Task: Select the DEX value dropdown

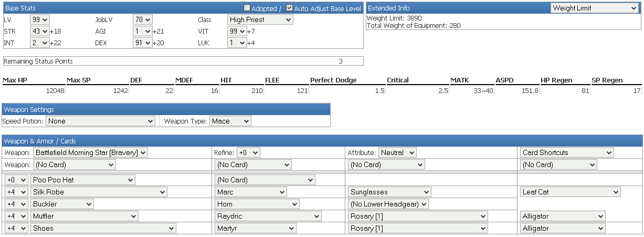Action: click(x=142, y=43)
